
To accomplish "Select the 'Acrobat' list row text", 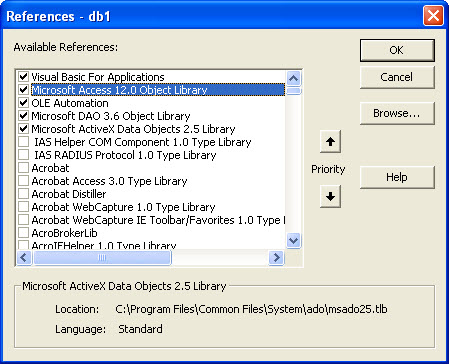I will click(x=50, y=168).
